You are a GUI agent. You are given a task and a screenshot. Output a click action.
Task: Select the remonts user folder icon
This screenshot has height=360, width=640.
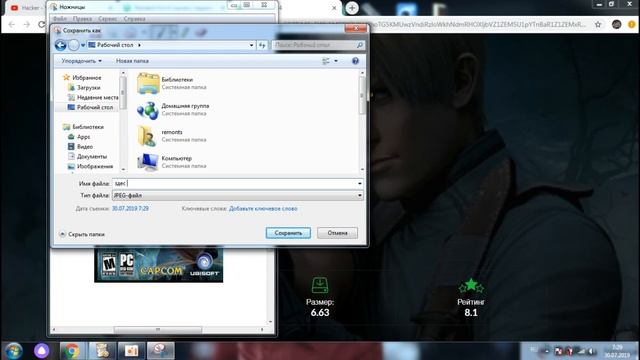tap(147, 136)
